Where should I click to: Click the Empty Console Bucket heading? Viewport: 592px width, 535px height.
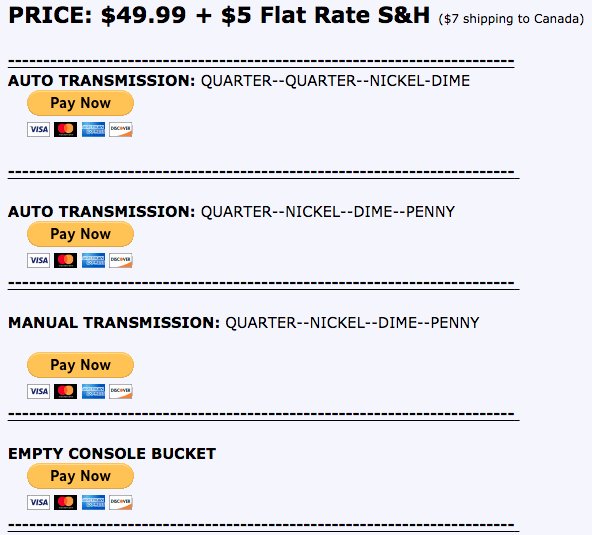112,453
